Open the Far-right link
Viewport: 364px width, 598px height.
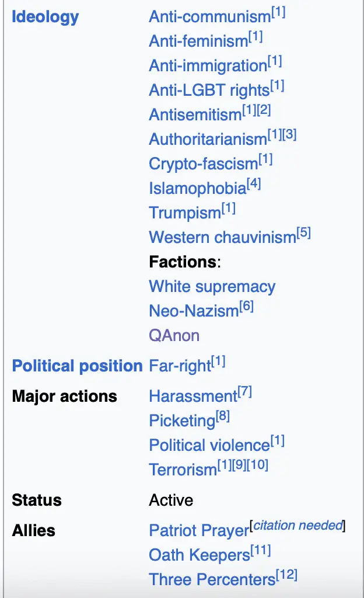coord(180,366)
